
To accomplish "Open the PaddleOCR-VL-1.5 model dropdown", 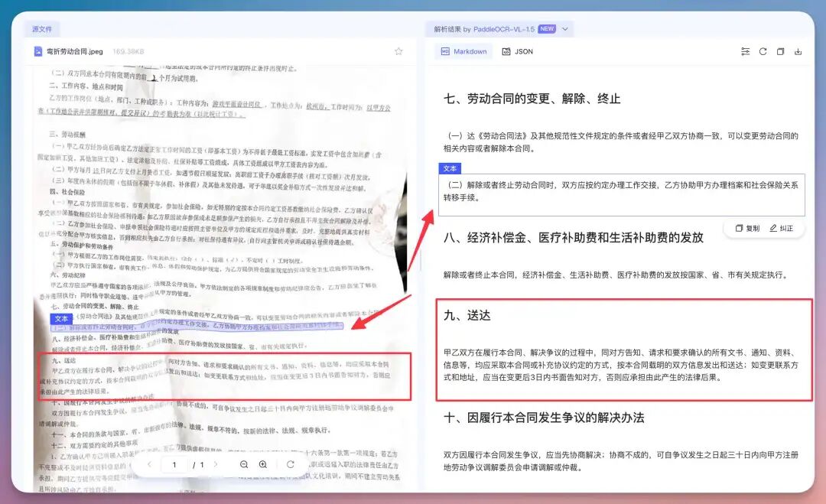I will [x=564, y=28].
